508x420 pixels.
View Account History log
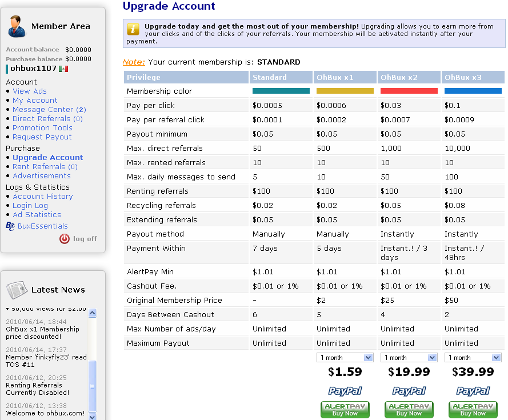43,197
